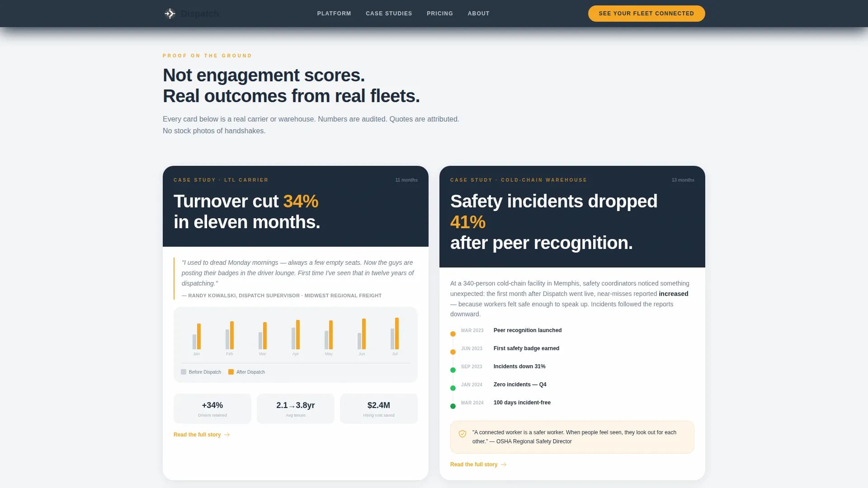Toggle the After Dispatch series in the chart legend
Screen dimensions: 868x488
tap(247, 372)
